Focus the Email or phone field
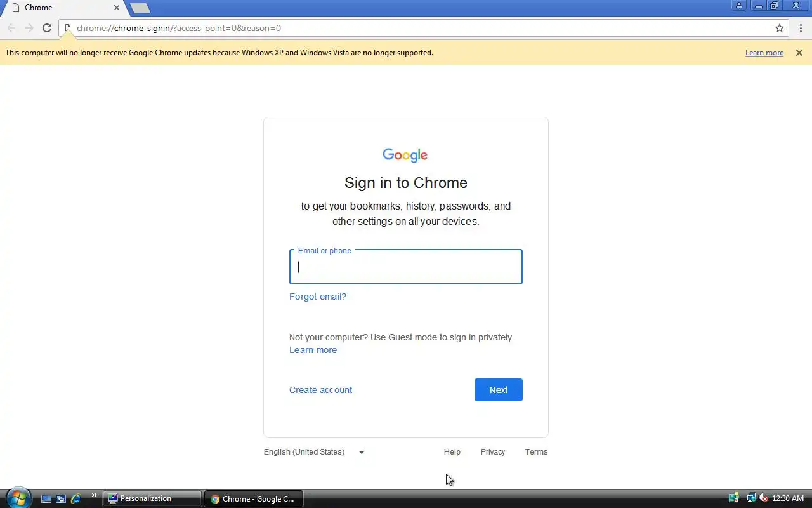Screen dimensions: 812x508 406,267
